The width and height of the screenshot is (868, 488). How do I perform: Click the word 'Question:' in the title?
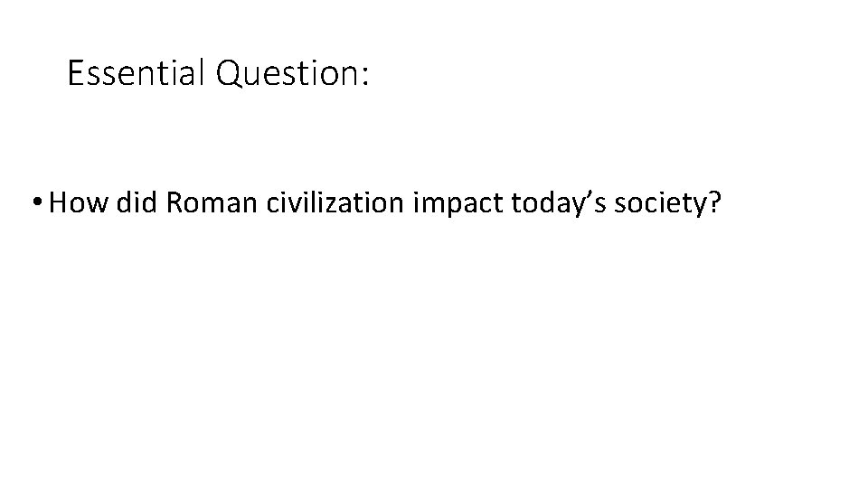click(x=293, y=74)
